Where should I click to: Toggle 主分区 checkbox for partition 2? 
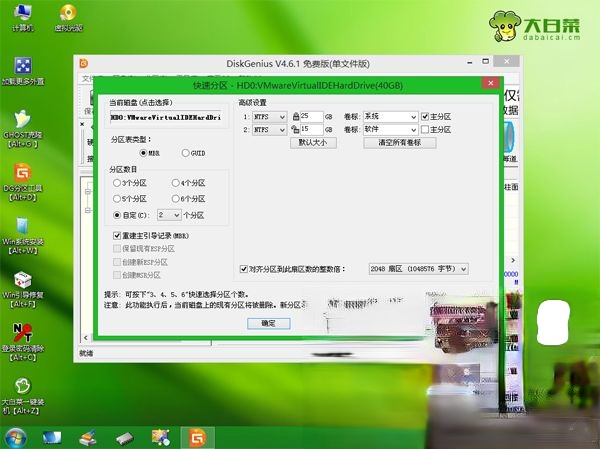coord(425,129)
